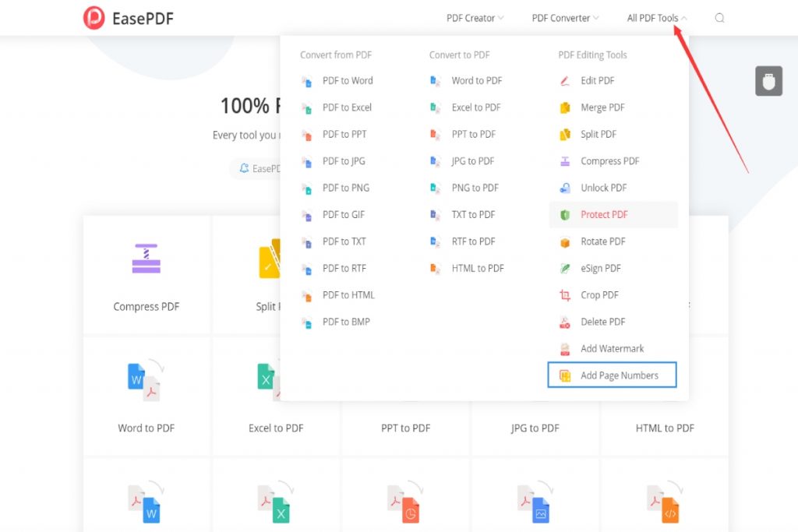Screen dimensions: 798x532
Task: Click the eSign PDF feather icon
Action: point(565,269)
